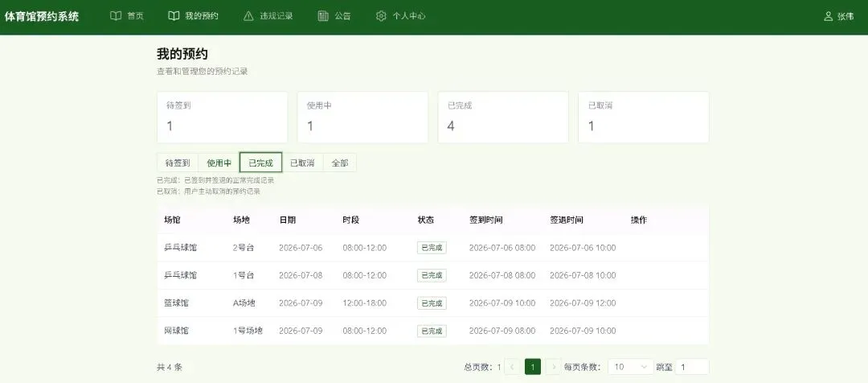
Task: Go to next page arrow
Action: [x=552, y=366]
